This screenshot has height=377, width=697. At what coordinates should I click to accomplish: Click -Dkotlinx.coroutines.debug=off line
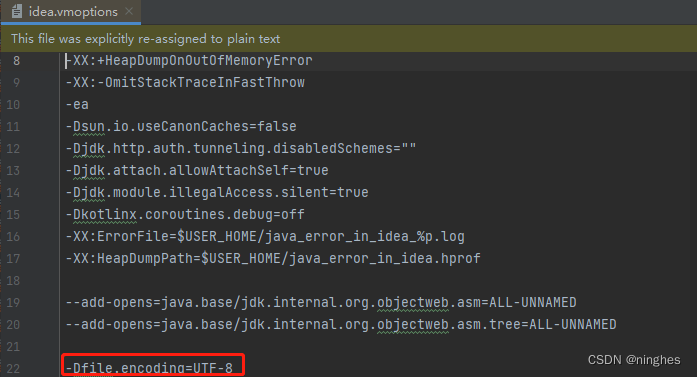click(185, 214)
